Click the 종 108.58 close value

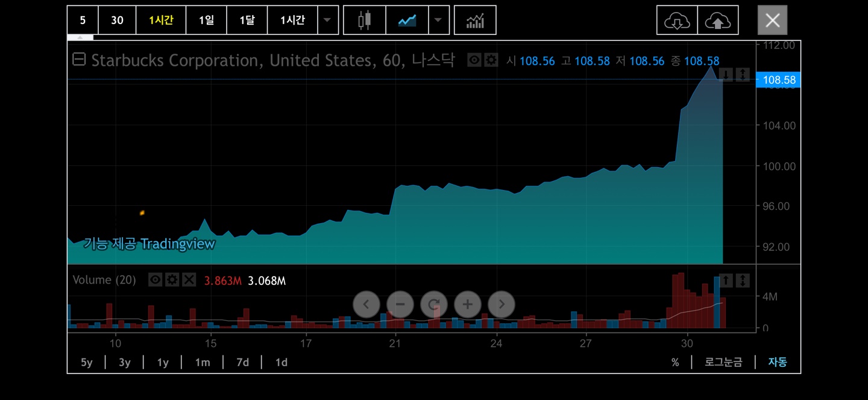coord(694,61)
